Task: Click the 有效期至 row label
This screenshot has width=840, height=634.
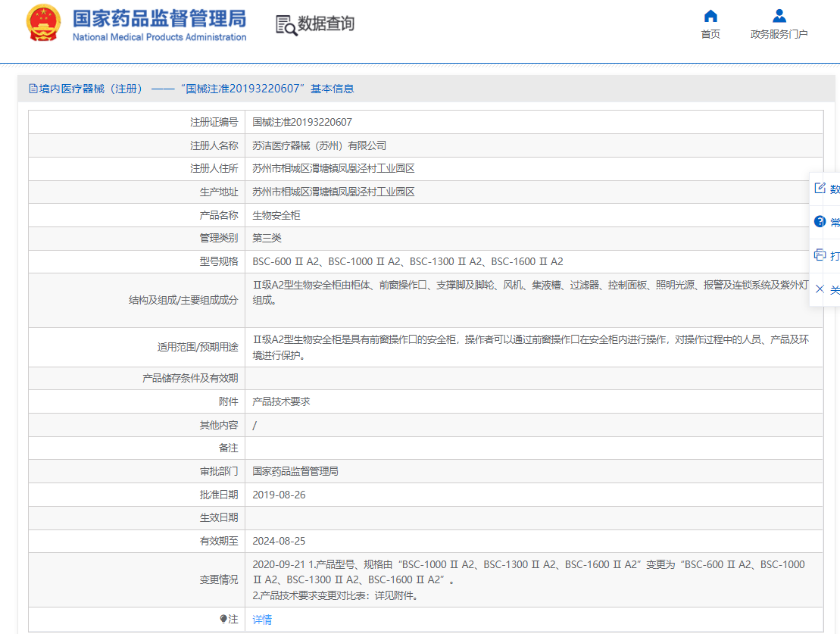Action: (219, 542)
